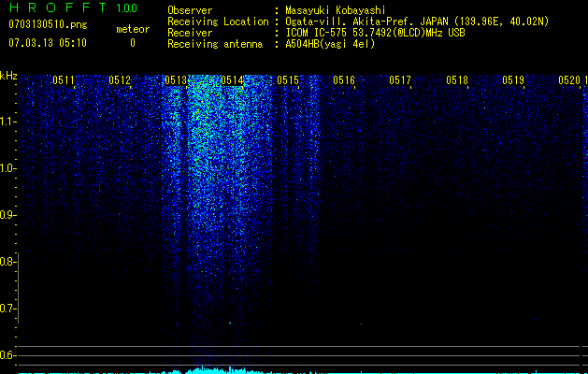Click time marker 0511
Viewport: 588px width, 374px height.
64,80
